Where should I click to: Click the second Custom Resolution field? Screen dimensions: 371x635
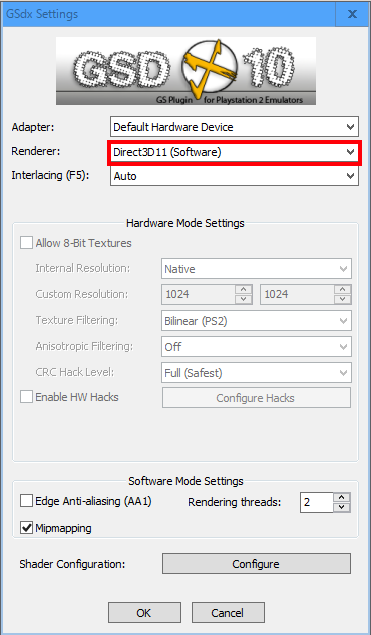click(297, 294)
